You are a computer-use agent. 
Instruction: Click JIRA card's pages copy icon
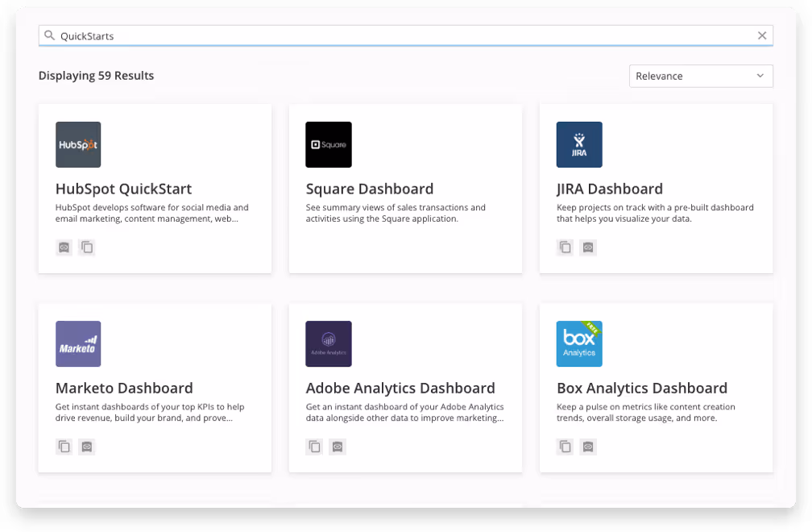pos(565,247)
